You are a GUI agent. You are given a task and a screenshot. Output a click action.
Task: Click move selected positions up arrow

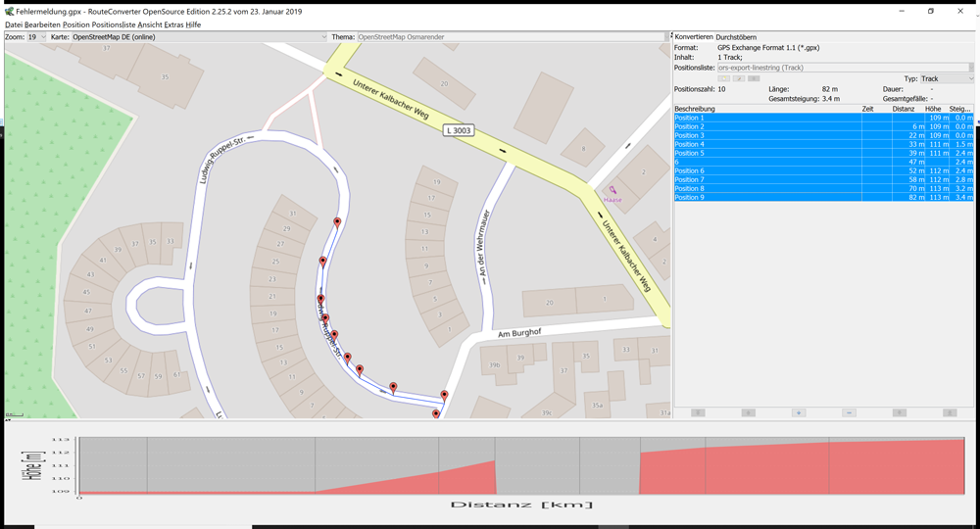pyautogui.click(x=749, y=412)
